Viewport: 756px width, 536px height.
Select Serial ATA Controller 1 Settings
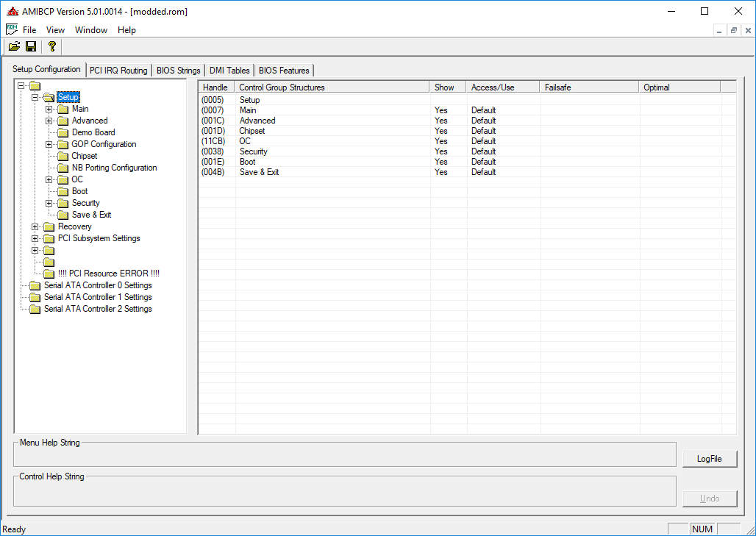pos(98,297)
